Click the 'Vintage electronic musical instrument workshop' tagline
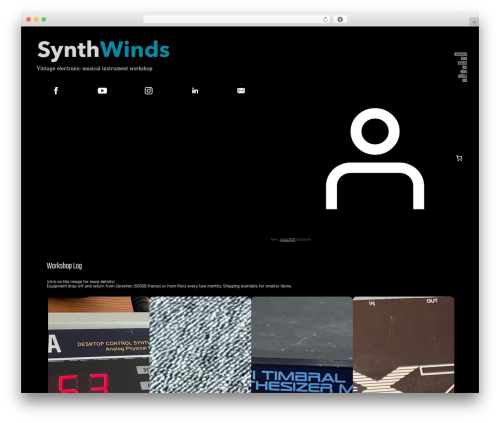Image resolution: width=500 pixels, height=423 pixels. point(94,68)
